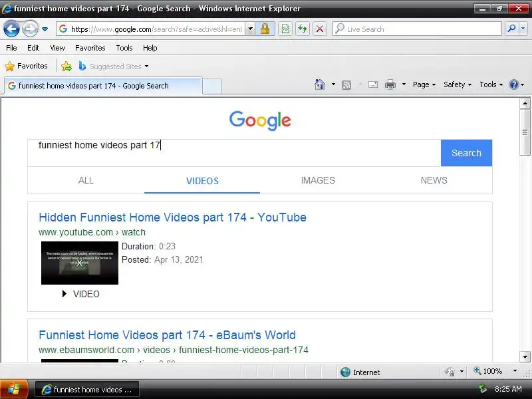Click the Duration 0:23 text
Viewport: 532px width, 399px height.
(x=148, y=246)
